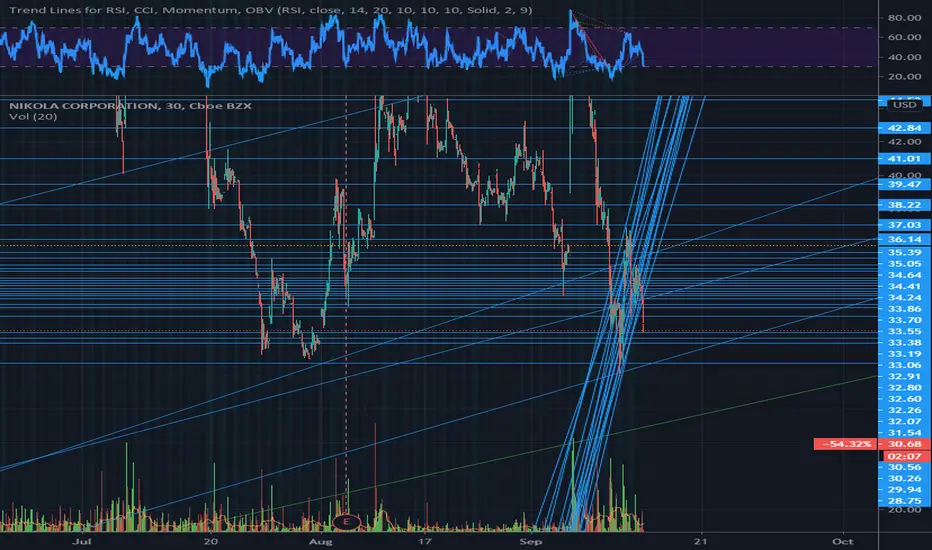This screenshot has height=550, width=932.
Task: Click the Oct date label on the time axis
Action: (x=843, y=542)
